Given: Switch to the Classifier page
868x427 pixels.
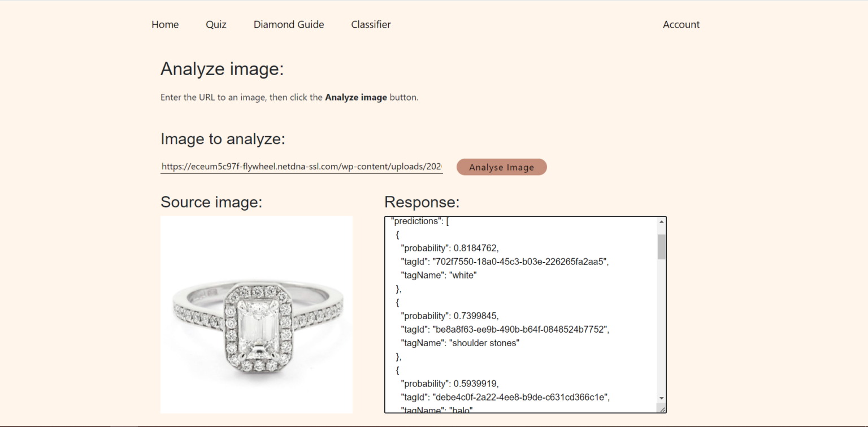Looking at the screenshot, I should pos(371,24).
